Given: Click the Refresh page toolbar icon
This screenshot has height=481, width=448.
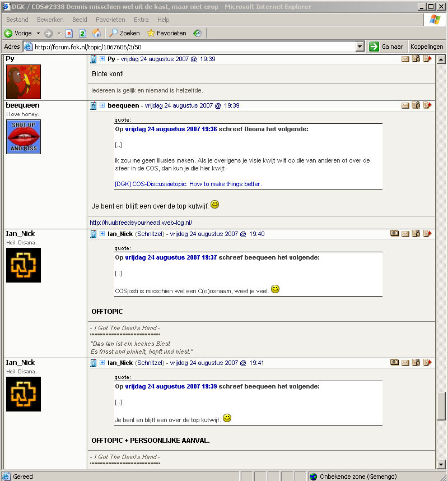Looking at the screenshot, I should tap(82, 33).
